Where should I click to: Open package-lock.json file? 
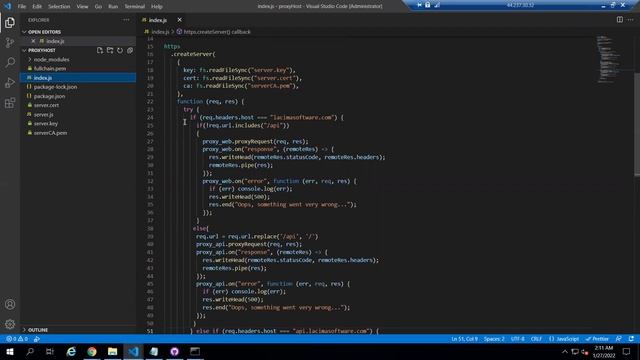pos(55,87)
